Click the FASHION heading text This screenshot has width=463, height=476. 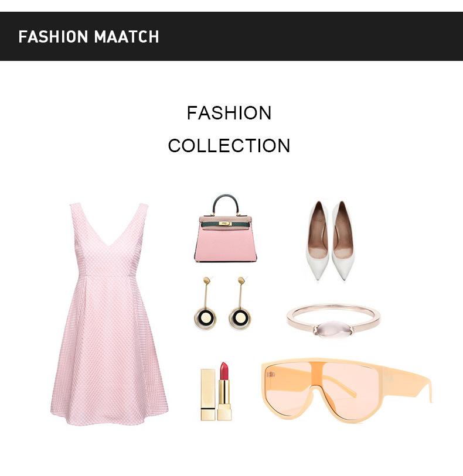[229, 113]
